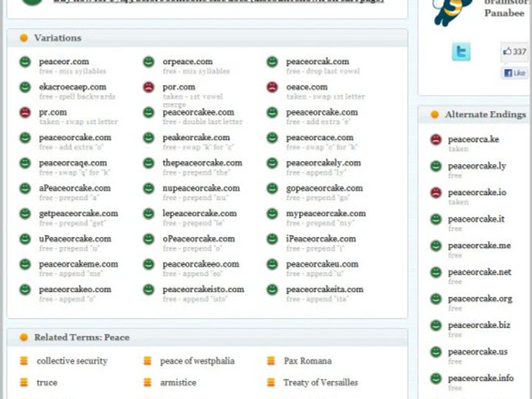
Task: Select the peaceorcaqe.com variation
Action: coord(73,163)
